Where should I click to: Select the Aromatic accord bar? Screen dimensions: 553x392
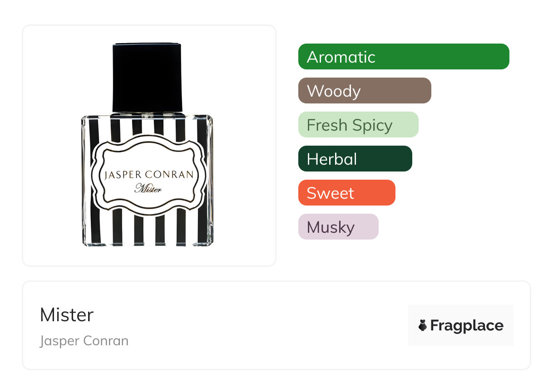point(404,57)
